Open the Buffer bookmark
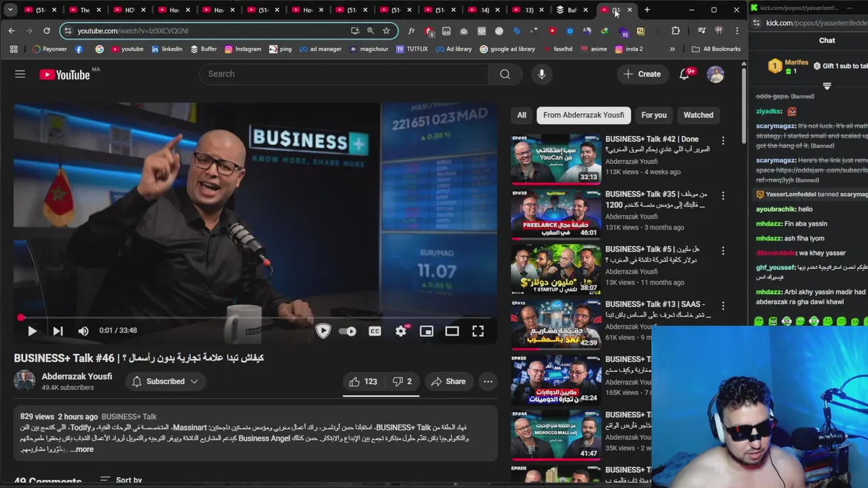Viewport: 868px width, 488px height. [x=203, y=49]
